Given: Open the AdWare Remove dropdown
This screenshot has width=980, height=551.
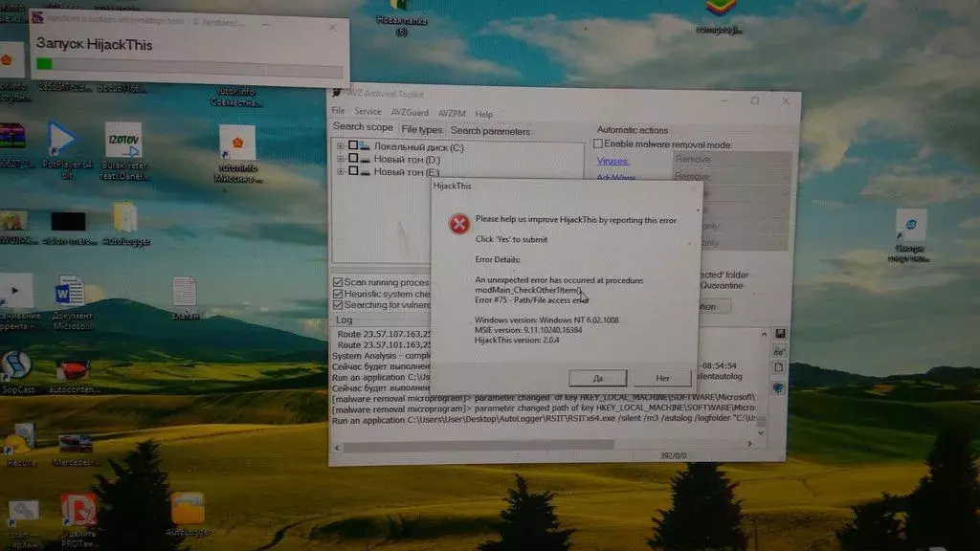Looking at the screenshot, I should click(x=731, y=176).
